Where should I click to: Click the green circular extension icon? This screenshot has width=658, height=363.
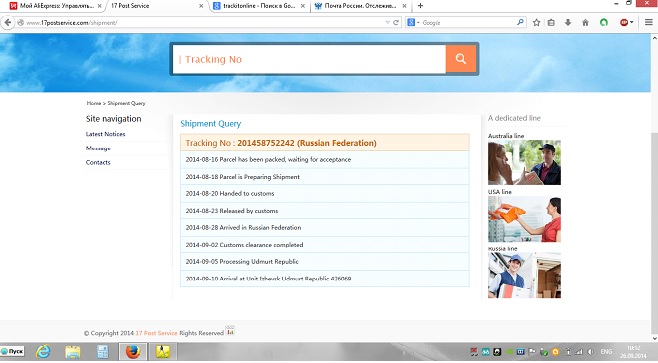click(x=604, y=23)
